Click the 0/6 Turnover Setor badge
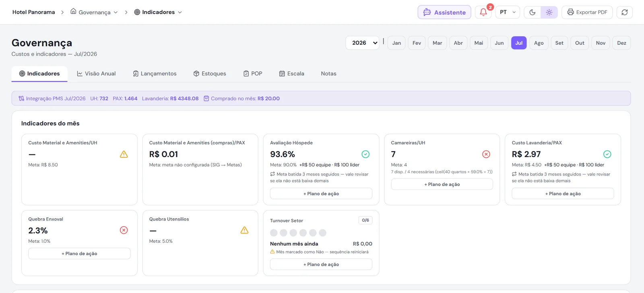This screenshot has width=644, height=293. pos(365,220)
